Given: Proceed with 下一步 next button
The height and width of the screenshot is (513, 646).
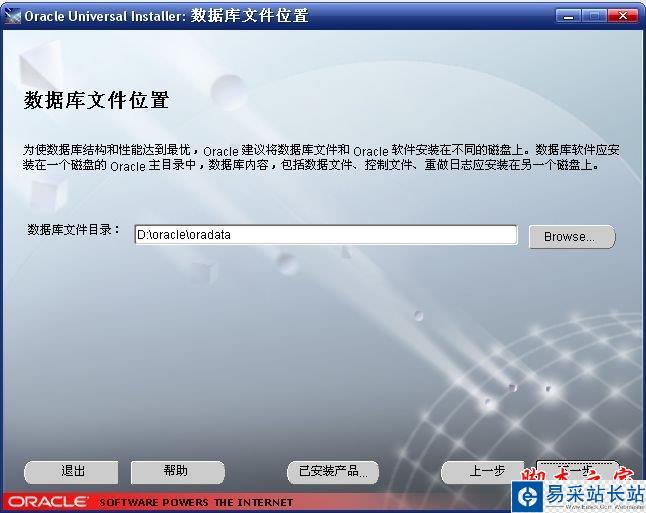Looking at the screenshot, I should 577,470.
